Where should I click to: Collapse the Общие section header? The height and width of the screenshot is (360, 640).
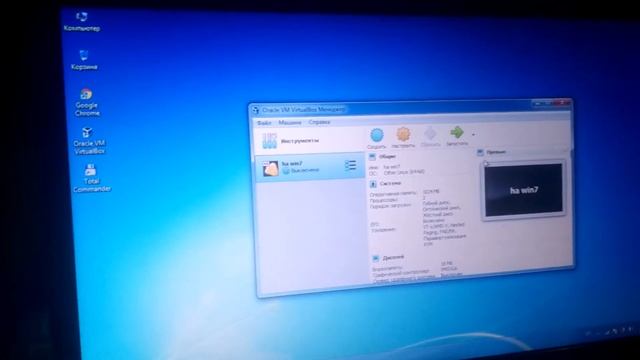click(x=383, y=157)
